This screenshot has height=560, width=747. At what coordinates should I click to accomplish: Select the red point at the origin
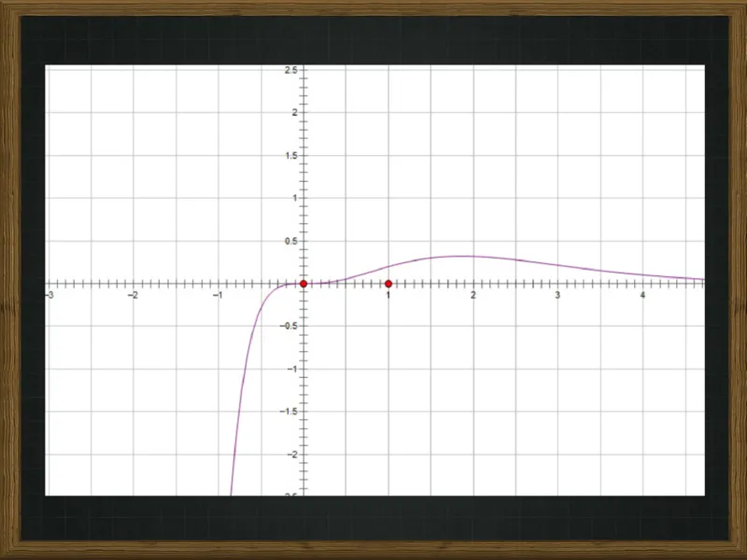[303, 284]
